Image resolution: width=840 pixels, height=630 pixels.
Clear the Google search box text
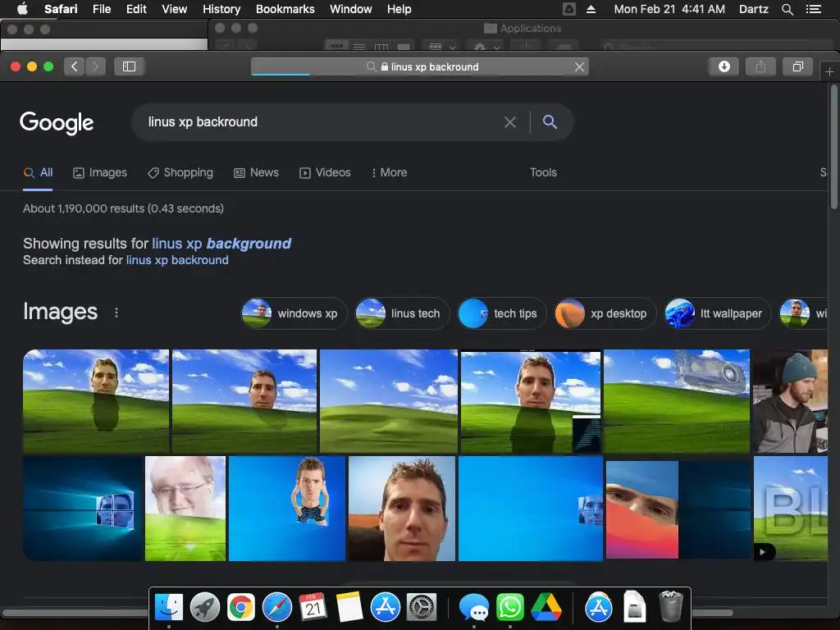click(510, 122)
